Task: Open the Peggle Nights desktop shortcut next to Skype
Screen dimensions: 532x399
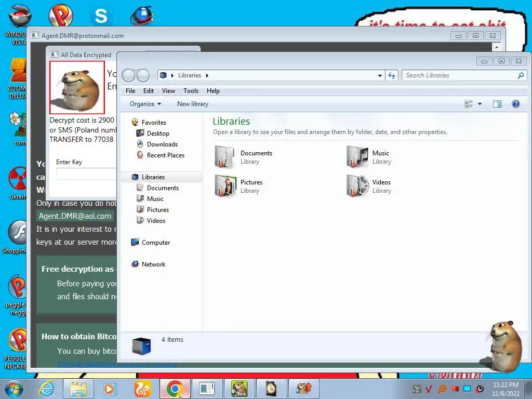Action: click(60, 15)
